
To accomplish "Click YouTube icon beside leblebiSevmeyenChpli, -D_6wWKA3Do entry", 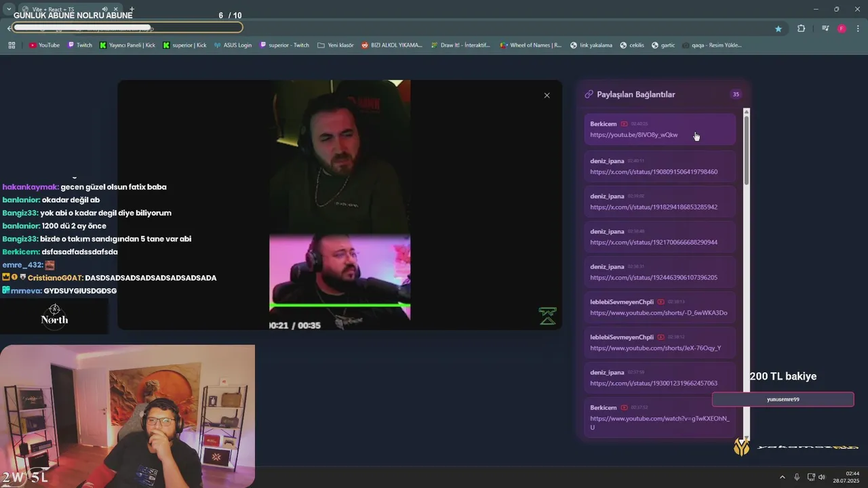I will 660,302.
